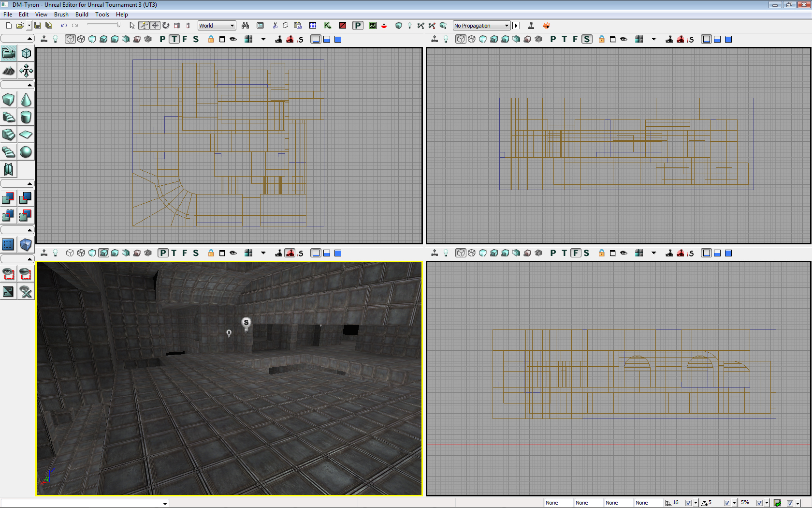This screenshot has width=812, height=508.
Task: Open the Build menu
Action: (x=82, y=15)
